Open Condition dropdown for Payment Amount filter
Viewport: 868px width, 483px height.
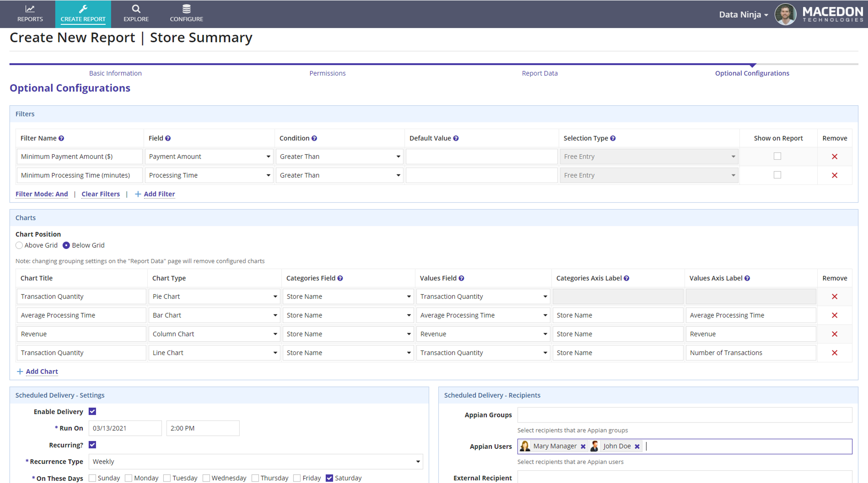coord(339,157)
